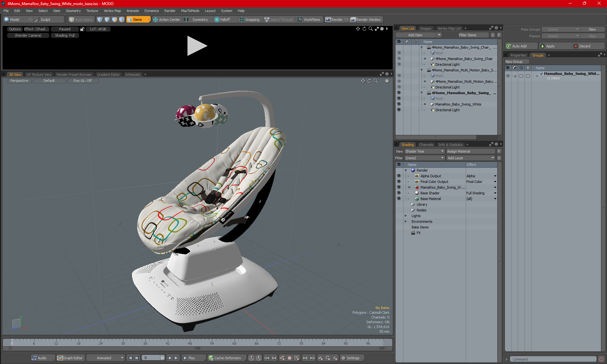607x364 pixels.
Task: Open the Render Window
Action: pos(366,20)
